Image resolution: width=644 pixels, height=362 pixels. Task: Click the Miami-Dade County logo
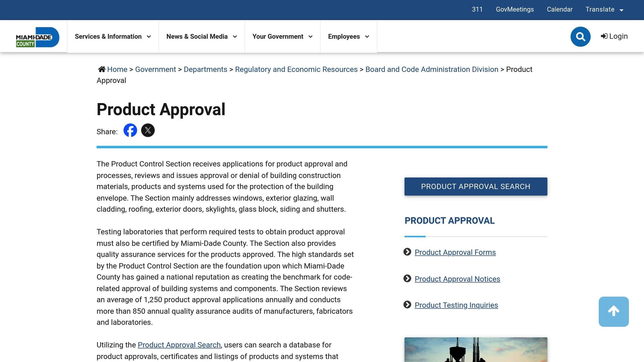point(37,37)
